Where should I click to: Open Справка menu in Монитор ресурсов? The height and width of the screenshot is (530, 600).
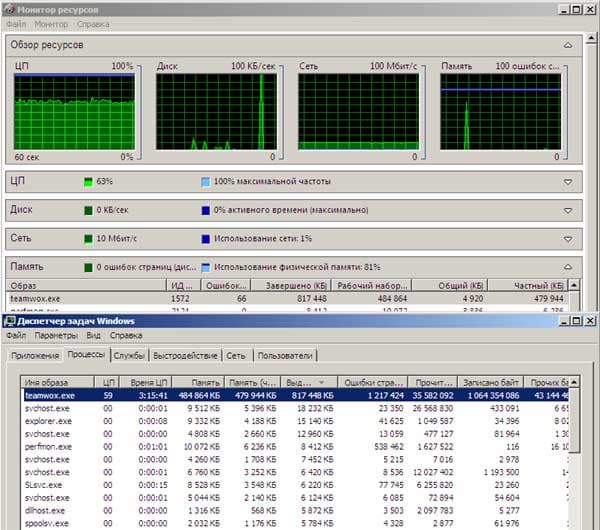pos(93,24)
